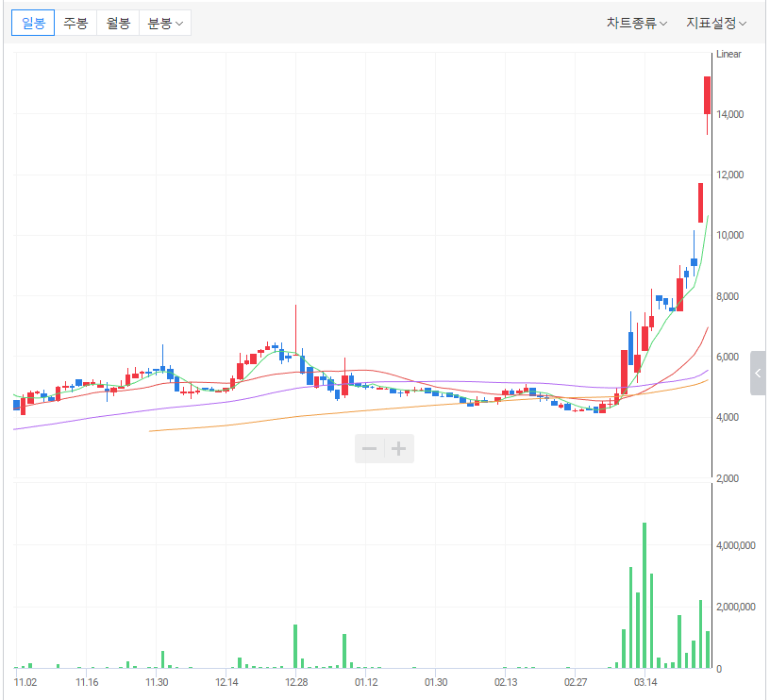Click the 12,000 price axis label
This screenshot has width=770, height=700.
pos(729,175)
